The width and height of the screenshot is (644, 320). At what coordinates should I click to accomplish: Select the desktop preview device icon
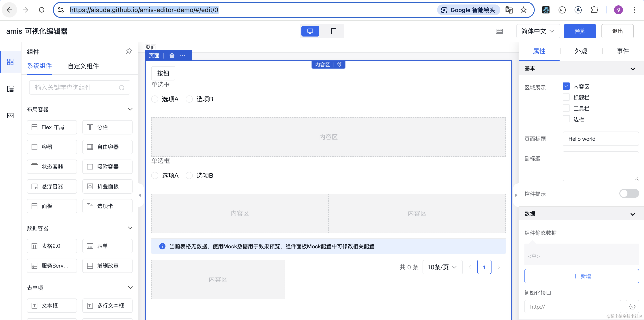[x=310, y=31]
